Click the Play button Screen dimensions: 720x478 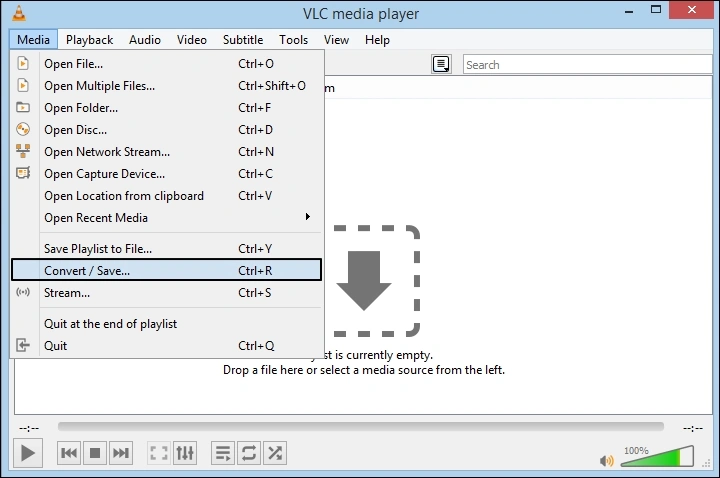pyautogui.click(x=28, y=453)
